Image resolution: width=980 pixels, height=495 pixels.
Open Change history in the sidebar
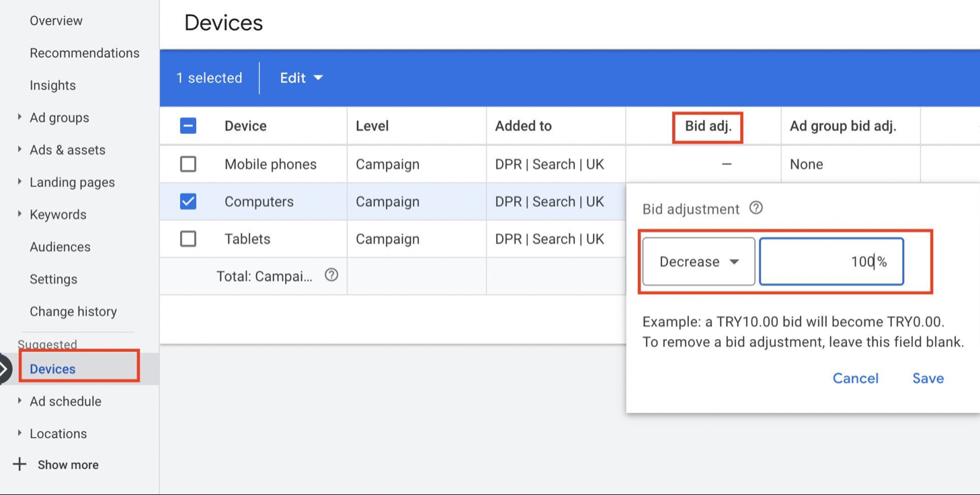click(x=73, y=311)
